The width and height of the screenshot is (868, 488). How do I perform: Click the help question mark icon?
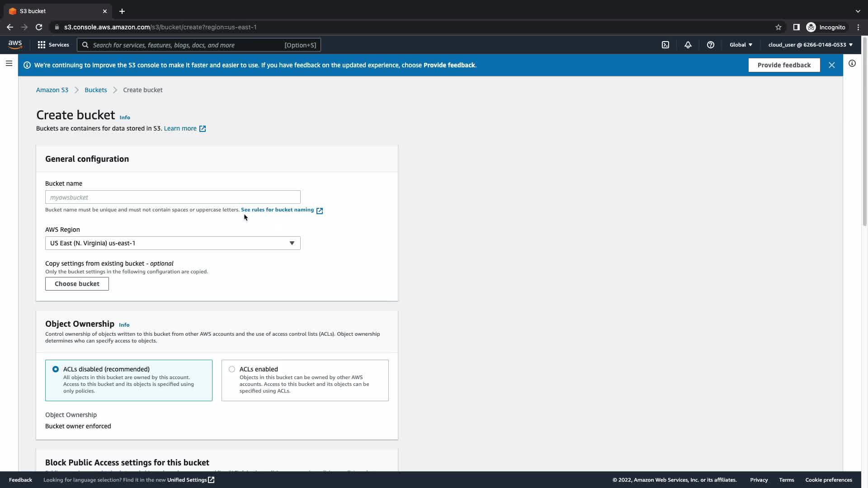point(710,45)
